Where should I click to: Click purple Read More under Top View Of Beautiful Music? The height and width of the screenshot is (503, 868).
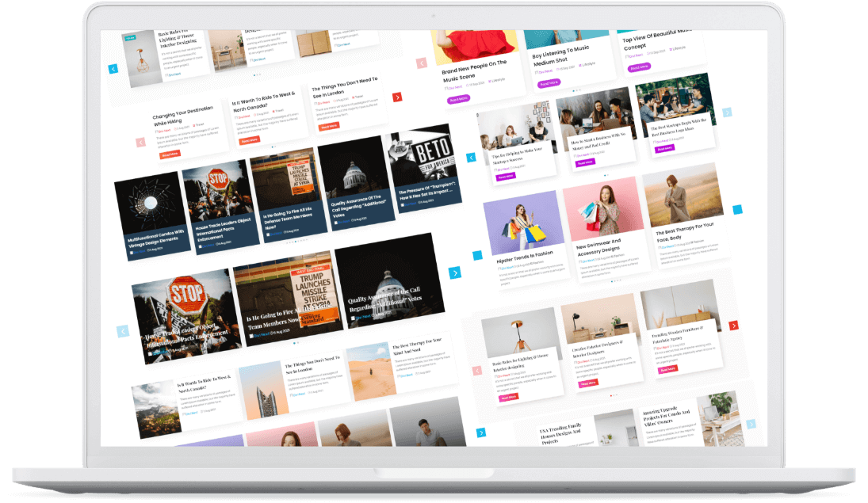click(639, 67)
